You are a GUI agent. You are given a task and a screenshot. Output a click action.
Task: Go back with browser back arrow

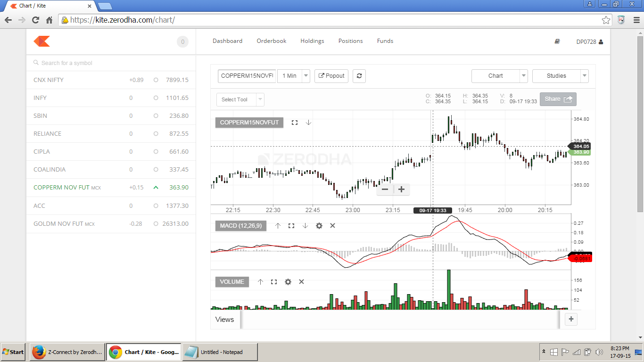pyautogui.click(x=8, y=20)
